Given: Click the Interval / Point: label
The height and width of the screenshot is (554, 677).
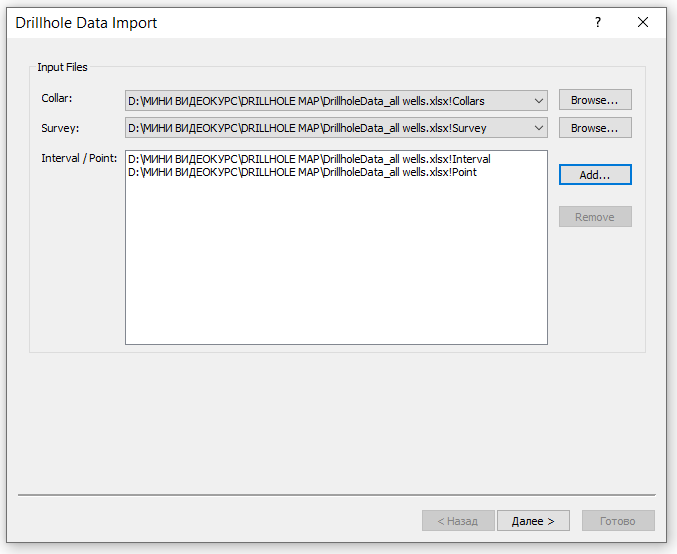Looking at the screenshot, I should [79, 158].
